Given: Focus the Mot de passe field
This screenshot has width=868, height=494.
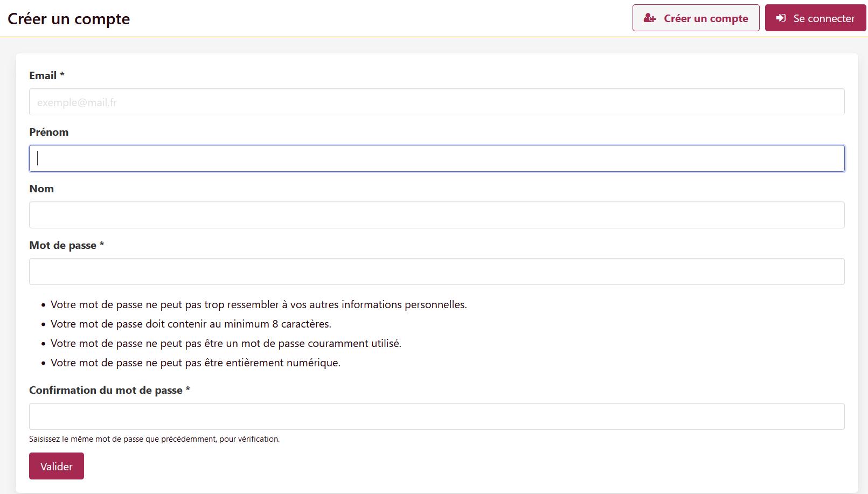Looking at the screenshot, I should (x=436, y=272).
